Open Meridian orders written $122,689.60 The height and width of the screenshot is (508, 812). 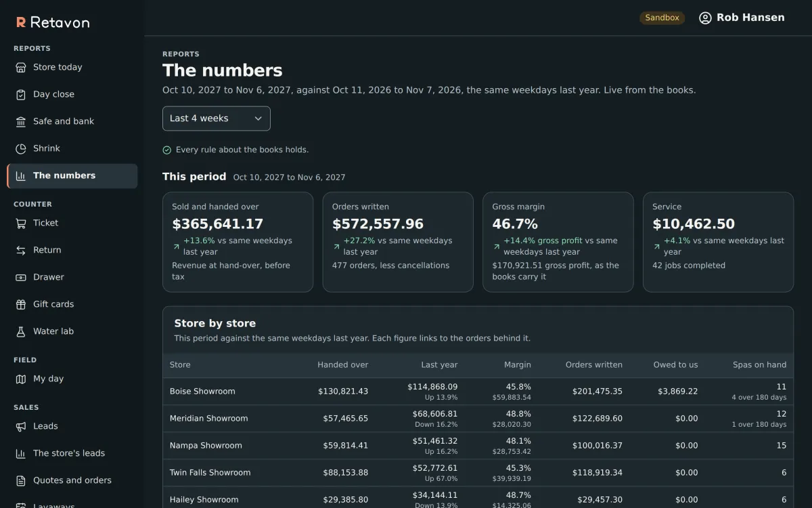point(597,419)
